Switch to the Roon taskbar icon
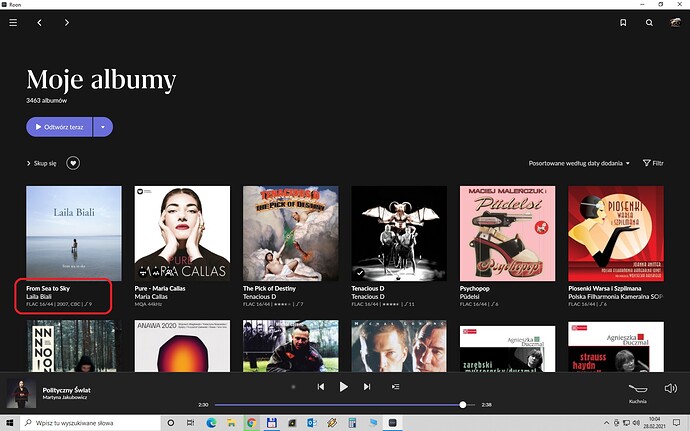The width and height of the screenshot is (690, 431). point(393,423)
